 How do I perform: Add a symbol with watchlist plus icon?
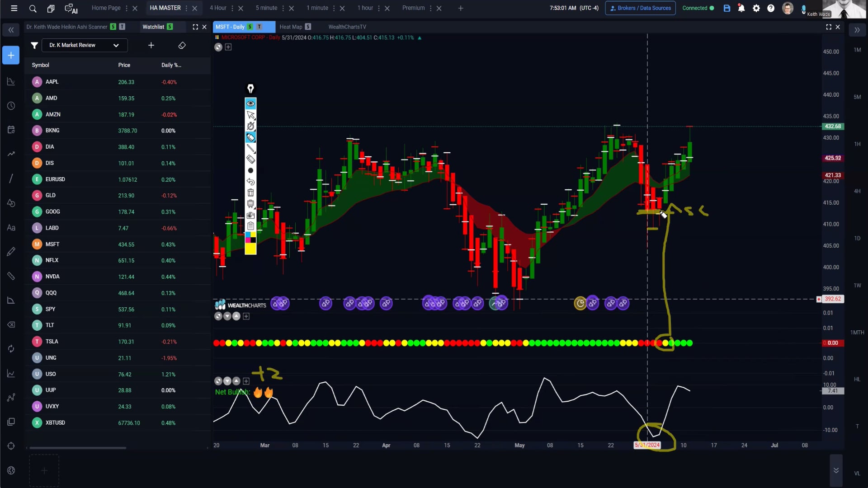coord(151,45)
